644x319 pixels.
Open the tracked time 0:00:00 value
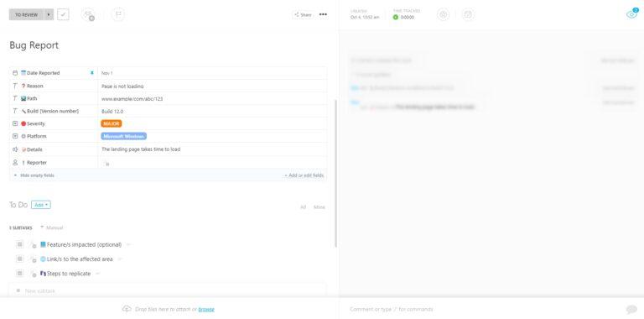(408, 18)
